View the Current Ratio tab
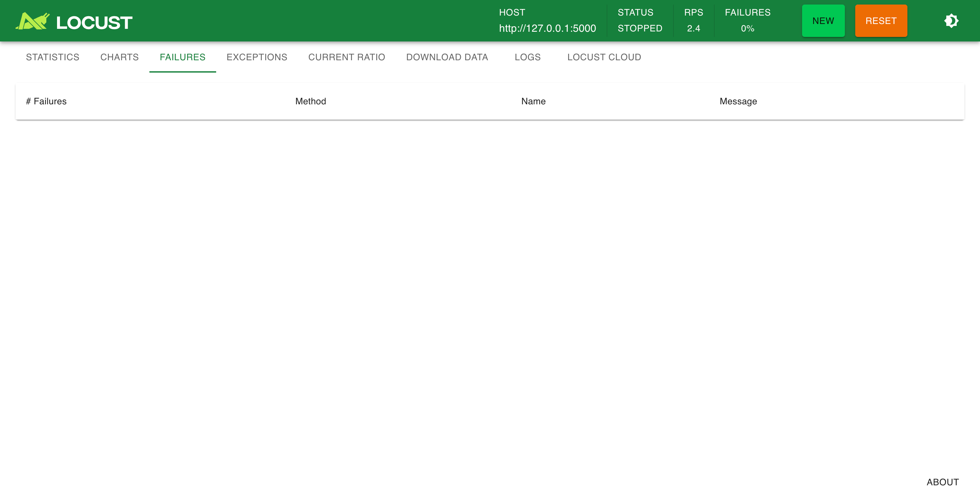Viewport: 980px width, 495px height. click(346, 57)
